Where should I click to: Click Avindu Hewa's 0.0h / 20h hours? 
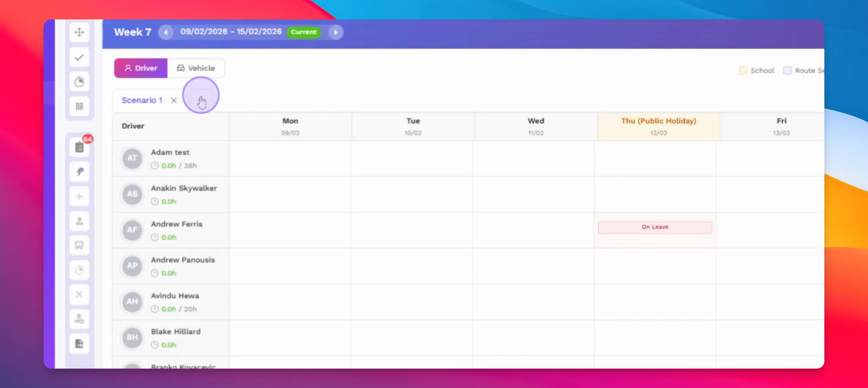tap(179, 309)
